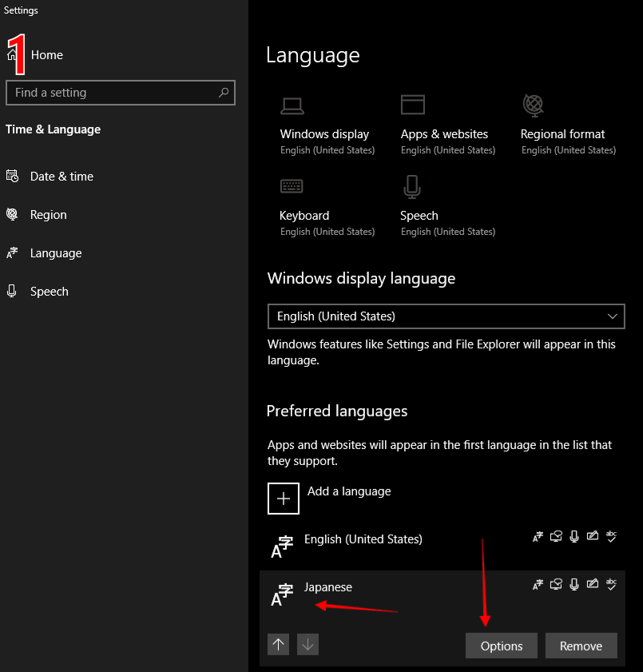Click English row text-to-speech feature icon
The width and height of the screenshot is (643, 672).
[556, 537]
